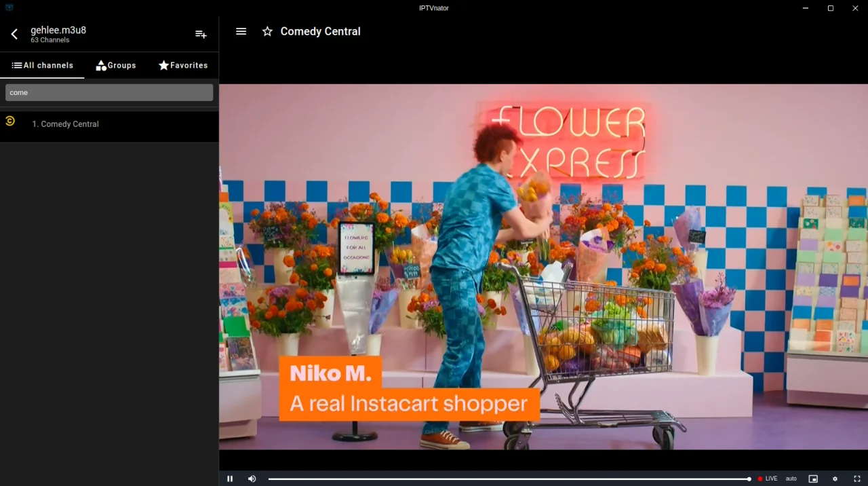
Task: Click the IPTVnator app icon in title bar
Action: click(8, 7)
